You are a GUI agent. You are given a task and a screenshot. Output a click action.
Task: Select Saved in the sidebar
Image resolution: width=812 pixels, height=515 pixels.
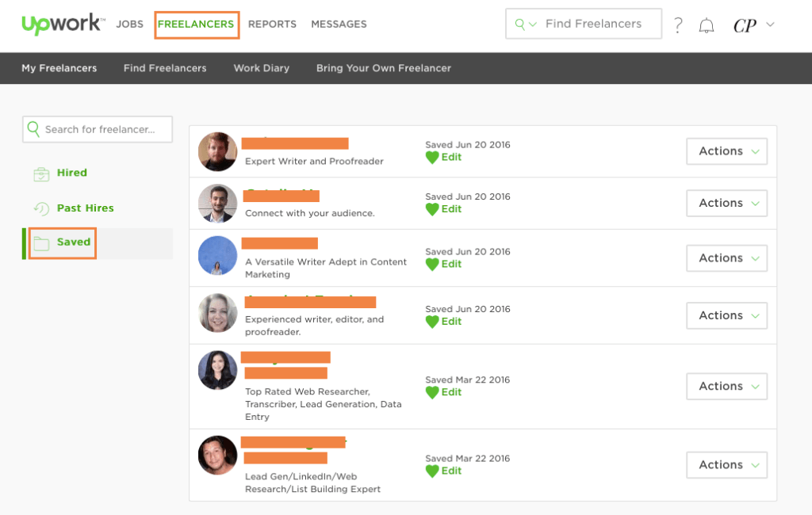[74, 242]
